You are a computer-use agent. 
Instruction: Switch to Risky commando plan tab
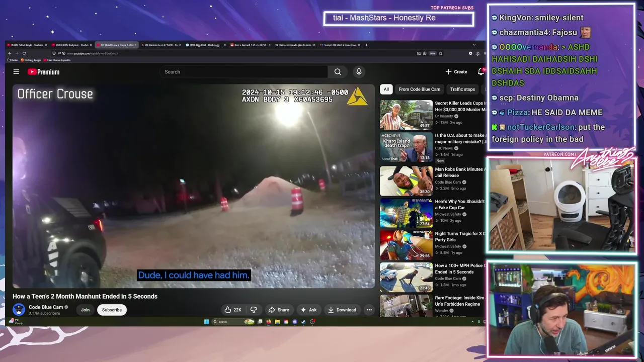coord(294,45)
